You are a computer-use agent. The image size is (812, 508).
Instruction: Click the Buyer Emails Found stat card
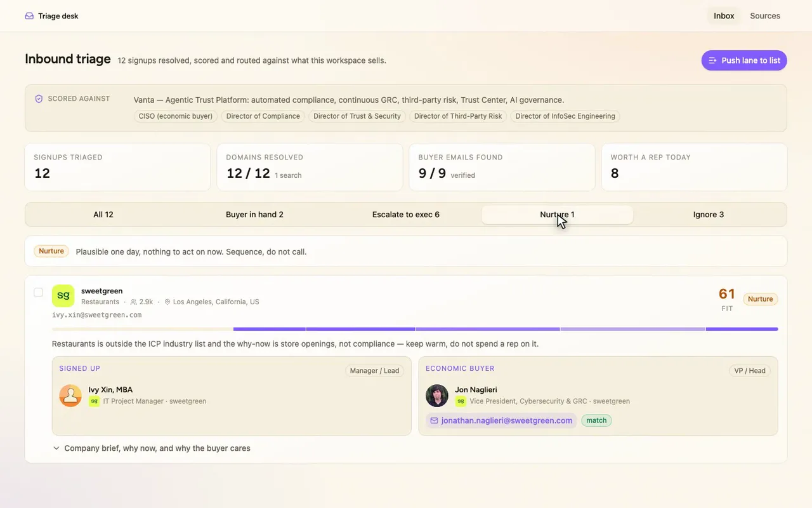tap(502, 167)
